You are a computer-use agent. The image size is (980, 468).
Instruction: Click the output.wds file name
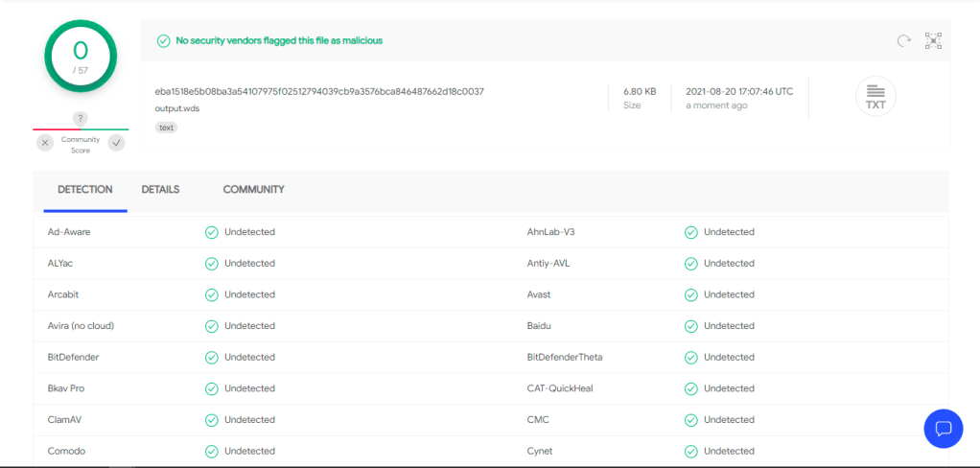click(x=177, y=108)
